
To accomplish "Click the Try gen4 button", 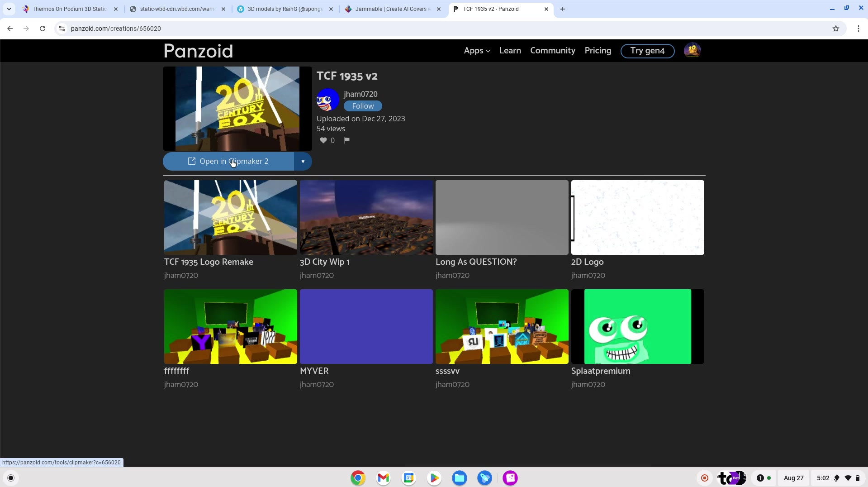I will click(x=647, y=51).
